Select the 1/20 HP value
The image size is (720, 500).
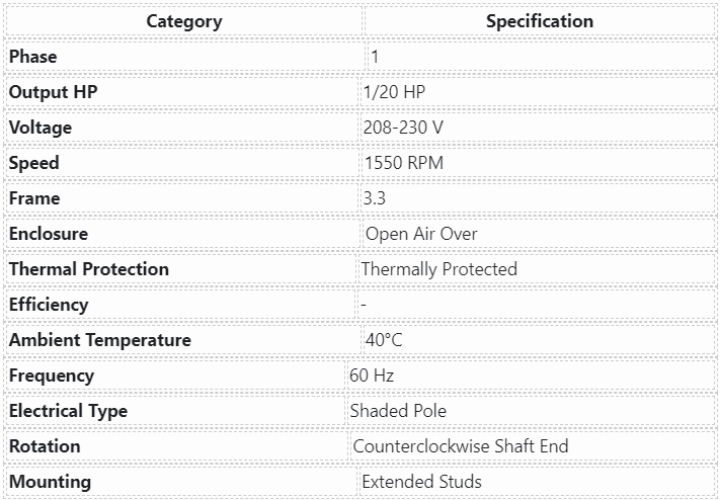coord(395,92)
